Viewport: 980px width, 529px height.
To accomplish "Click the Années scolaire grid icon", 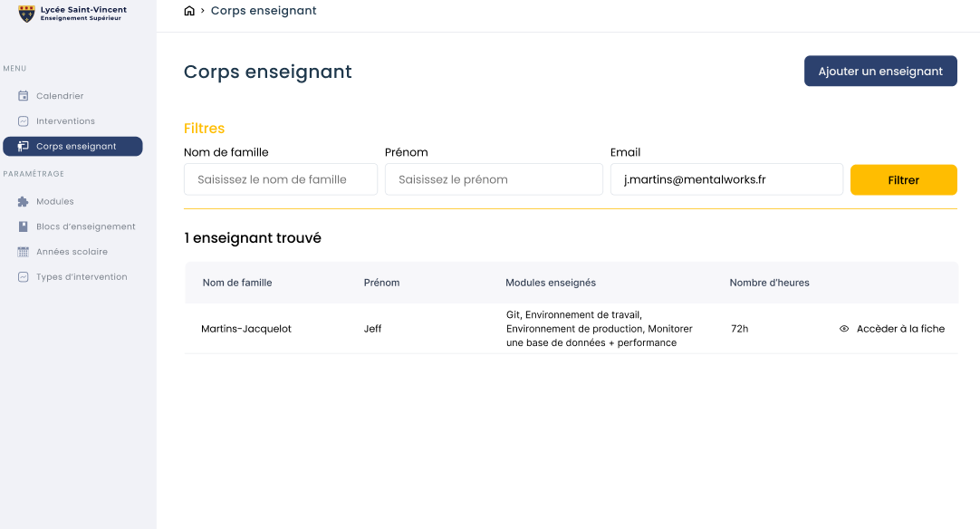I will (24, 252).
